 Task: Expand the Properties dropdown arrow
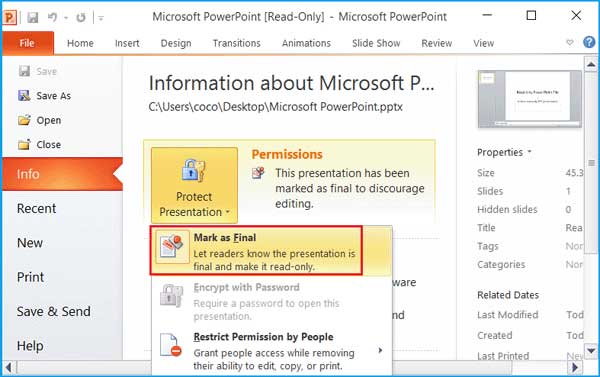click(x=530, y=152)
